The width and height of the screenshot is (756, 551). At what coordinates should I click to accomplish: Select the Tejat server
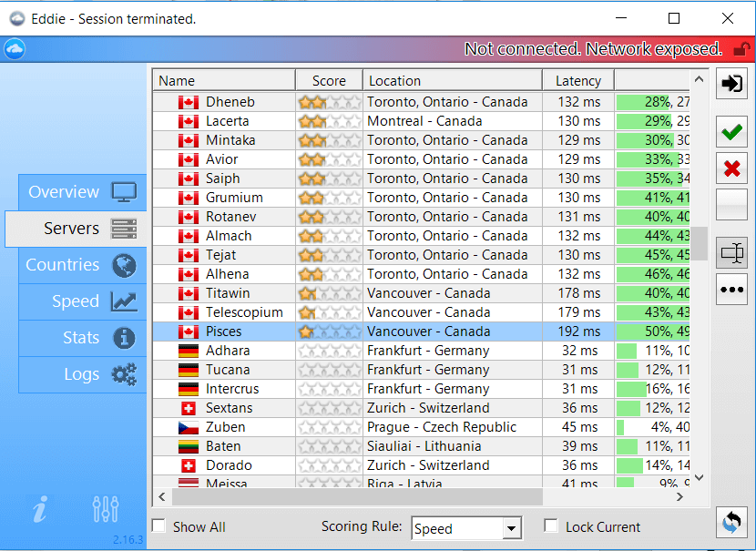422,255
